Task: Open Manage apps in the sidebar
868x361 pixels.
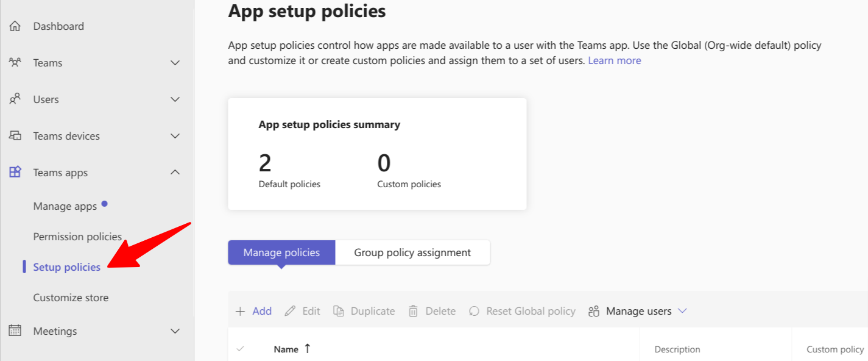Action: pos(65,206)
